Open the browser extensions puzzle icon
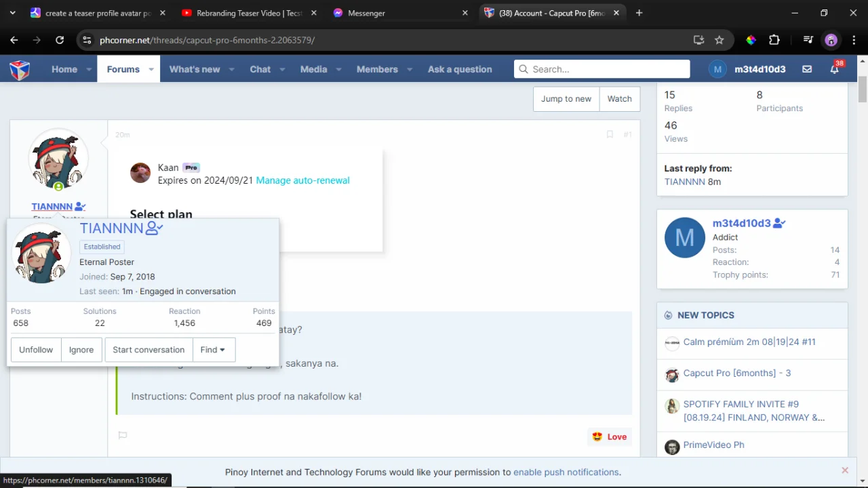 tap(774, 40)
